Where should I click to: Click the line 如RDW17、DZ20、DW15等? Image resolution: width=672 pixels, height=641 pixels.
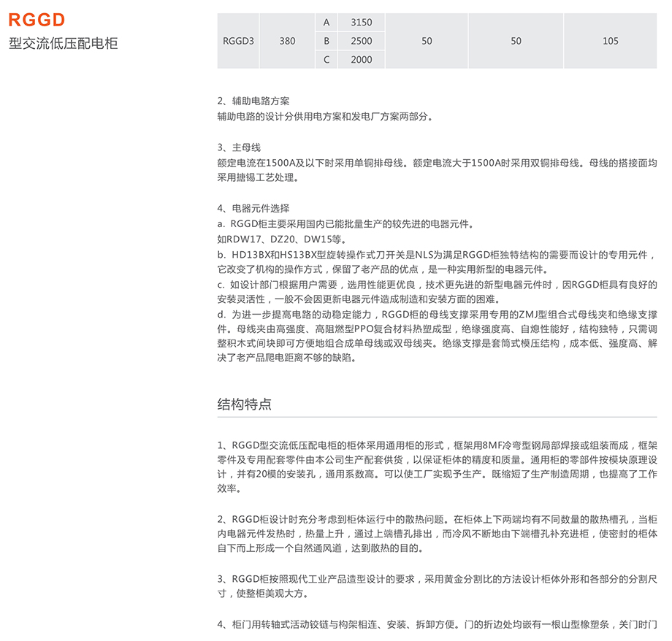[278, 239]
